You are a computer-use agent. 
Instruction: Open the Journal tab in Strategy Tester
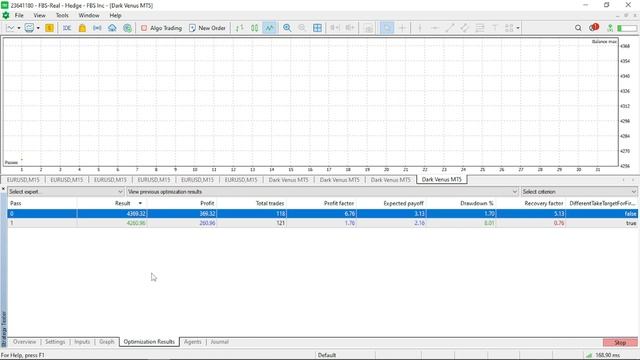(x=220, y=342)
